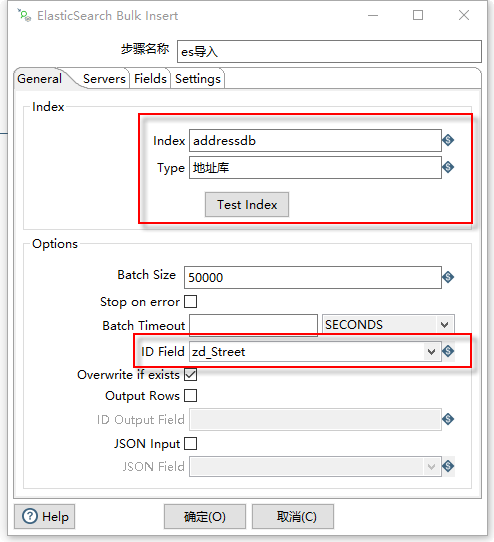Click variable icon next to ID Output Field
This screenshot has width=494, height=542.
click(448, 419)
